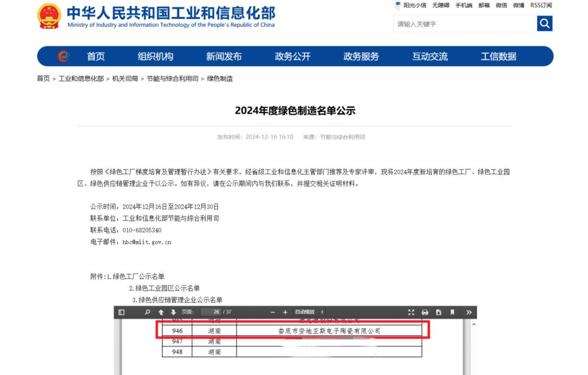Image resolution: width=588 pixels, height=375 pixels.
Task: Print the PDF document
Action: 425,312
